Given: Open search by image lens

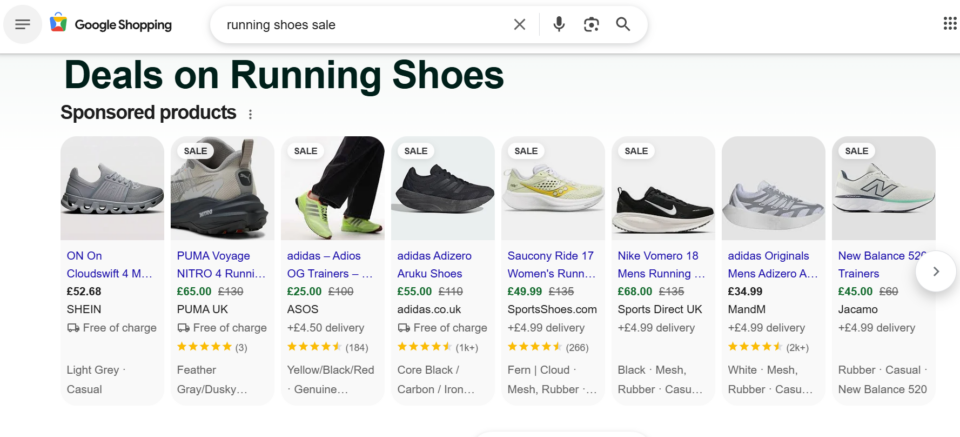Looking at the screenshot, I should (591, 24).
